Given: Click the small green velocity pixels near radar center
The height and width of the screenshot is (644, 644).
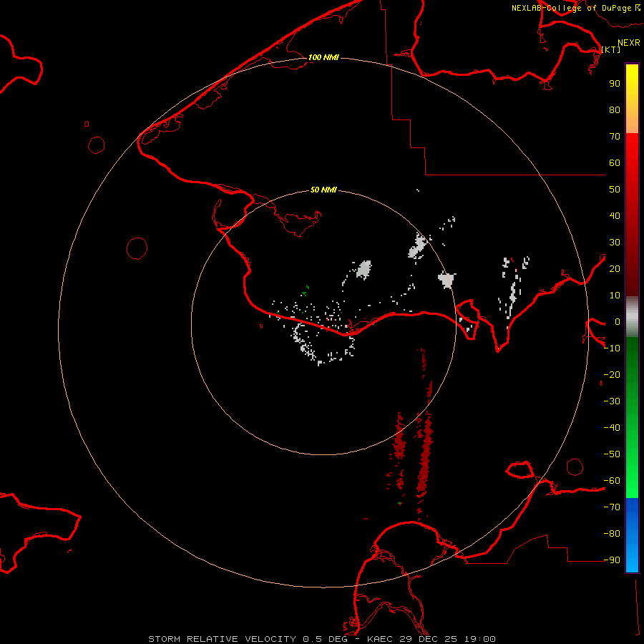Looking at the screenshot, I should click(x=305, y=291).
